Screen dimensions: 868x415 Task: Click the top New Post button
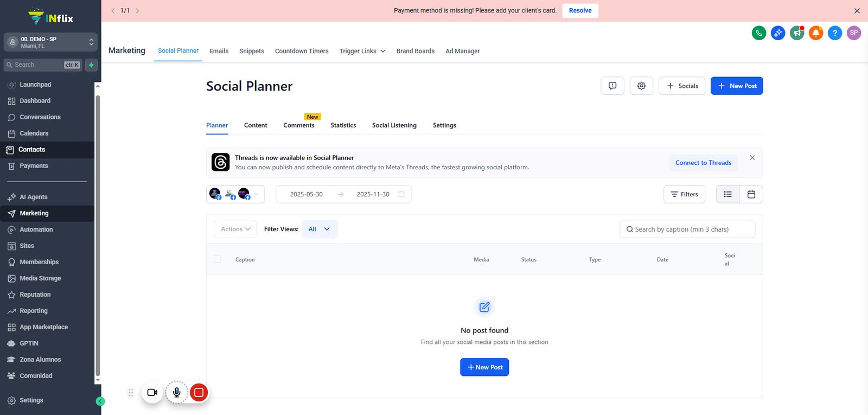pyautogui.click(x=737, y=86)
